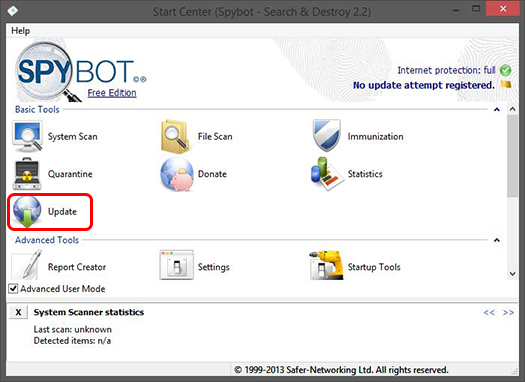525x382 pixels.
Task: Click the File Scan label
Action: [215, 137]
